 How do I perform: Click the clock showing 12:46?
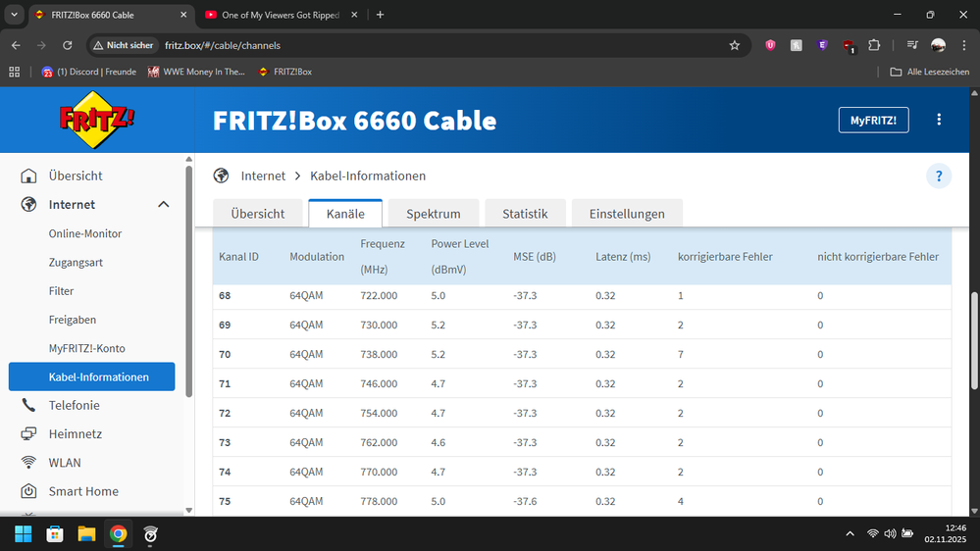click(x=955, y=527)
